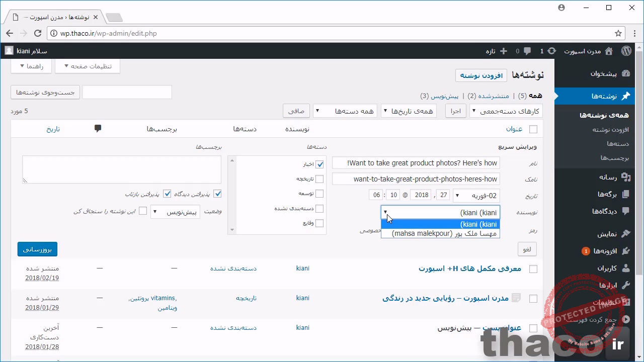The width and height of the screenshot is (644, 362).
Task: Click the بروزرسانی update button
Action: [37, 249]
